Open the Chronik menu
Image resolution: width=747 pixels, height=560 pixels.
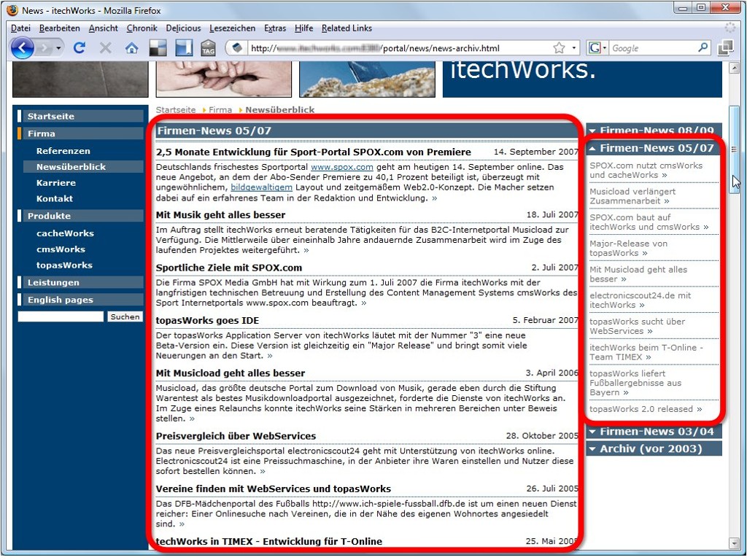(x=142, y=28)
